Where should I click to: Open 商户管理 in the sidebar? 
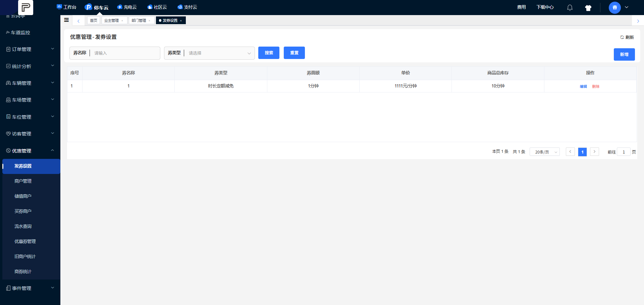coord(31,181)
